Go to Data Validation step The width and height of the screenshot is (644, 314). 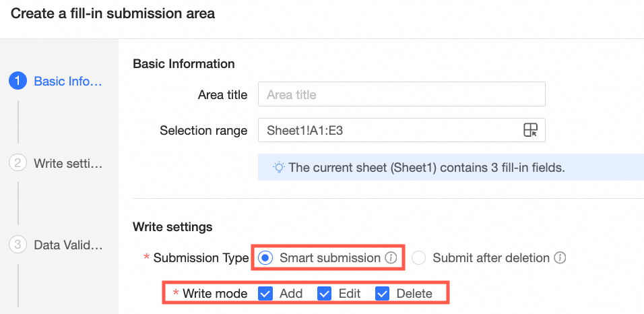tap(68, 245)
